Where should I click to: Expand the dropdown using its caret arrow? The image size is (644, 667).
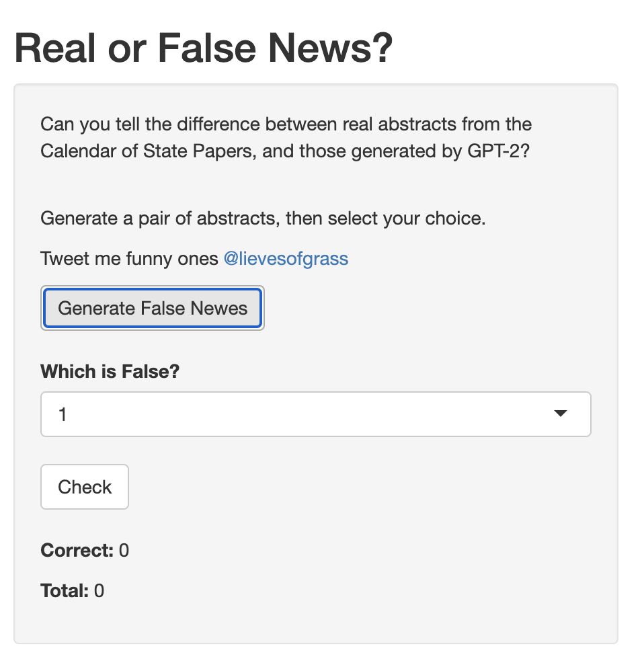(x=560, y=414)
